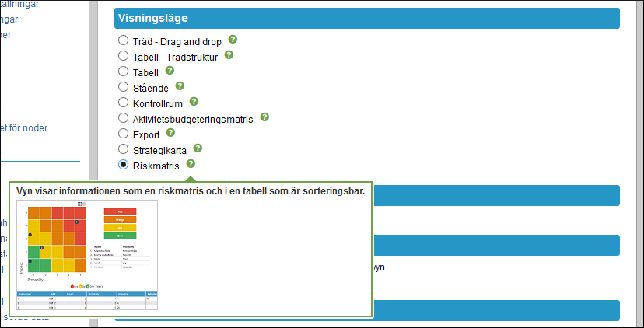Open help icon next to Export
The image size is (644, 328).
(170, 133)
